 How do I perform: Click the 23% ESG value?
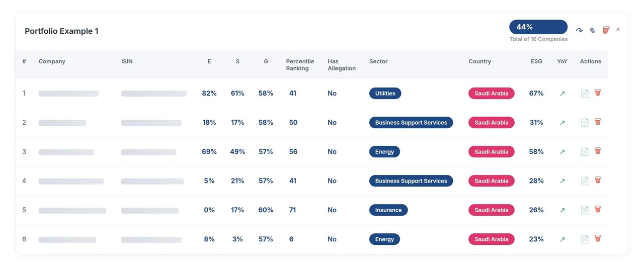tap(536, 239)
